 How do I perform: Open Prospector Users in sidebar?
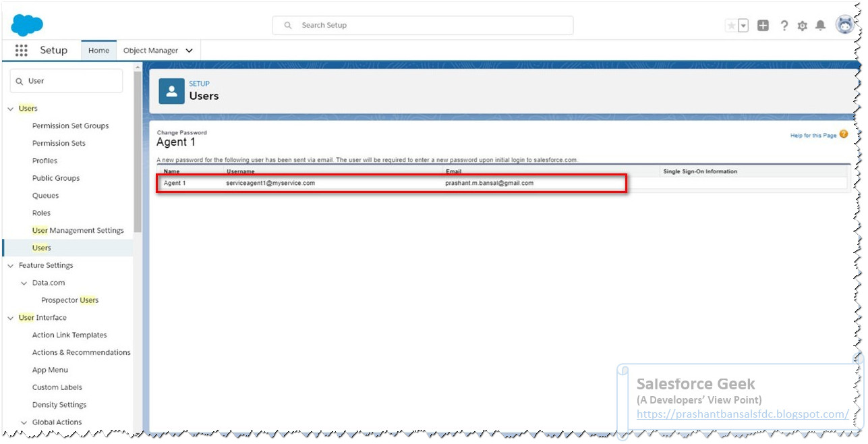pos(69,301)
